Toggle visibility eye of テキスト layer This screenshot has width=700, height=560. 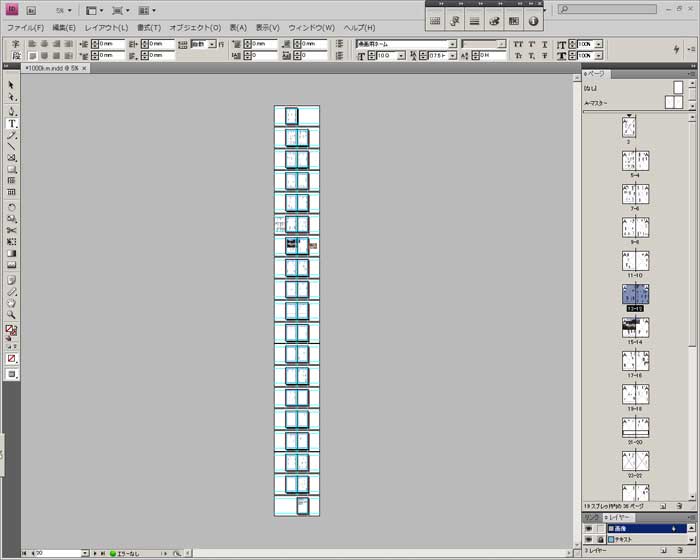[588, 539]
